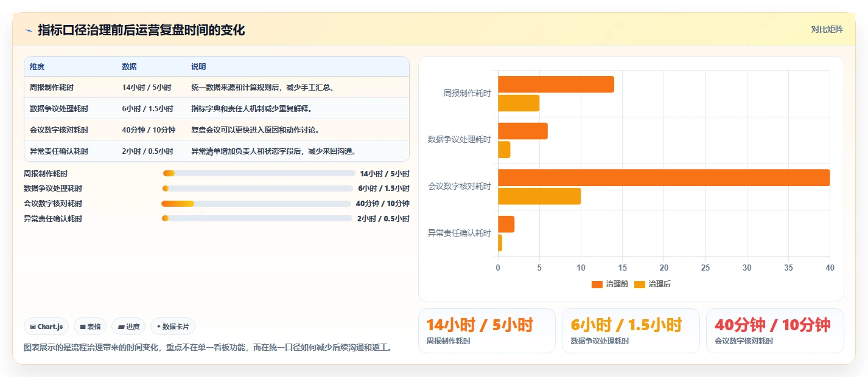Click the 表格 chip
This screenshot has width=868, height=377.
pyautogui.click(x=90, y=327)
